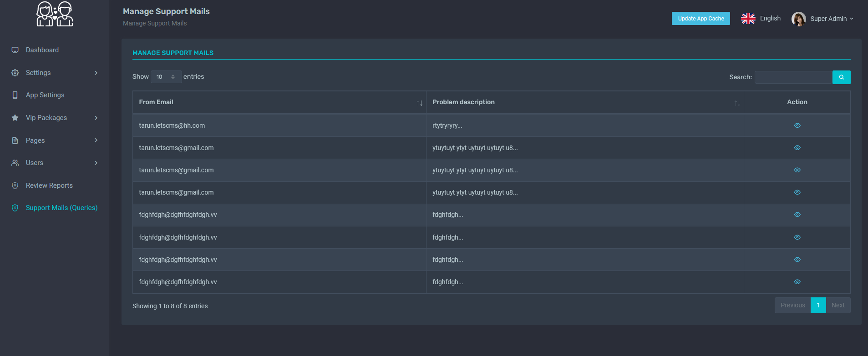Open Review Reports from the sidebar
This screenshot has height=356, width=868.
(49, 186)
